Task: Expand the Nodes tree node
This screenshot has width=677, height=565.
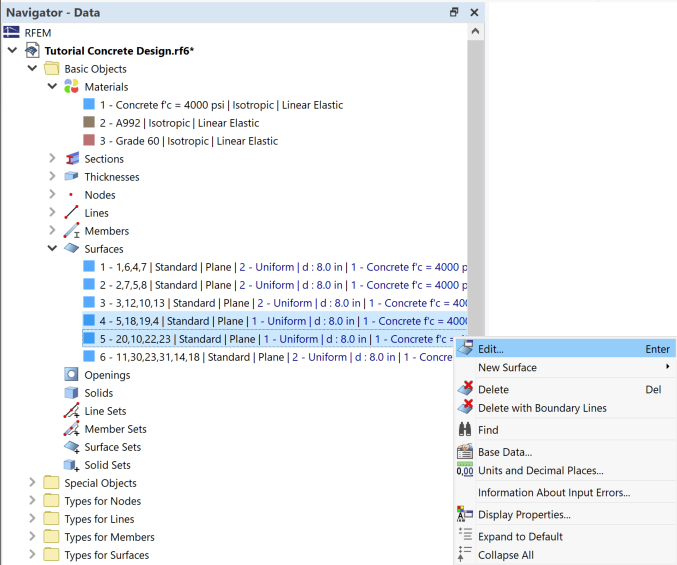Action: [52, 194]
